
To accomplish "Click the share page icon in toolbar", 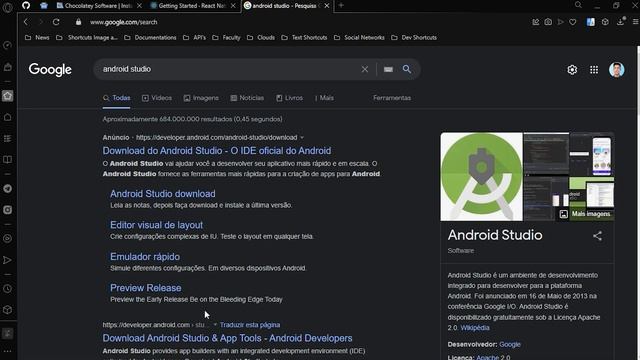I will point(536,22).
